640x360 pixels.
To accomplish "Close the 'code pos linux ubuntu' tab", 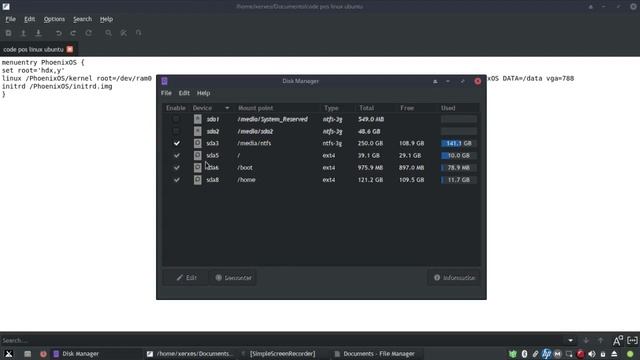I will [70, 49].
